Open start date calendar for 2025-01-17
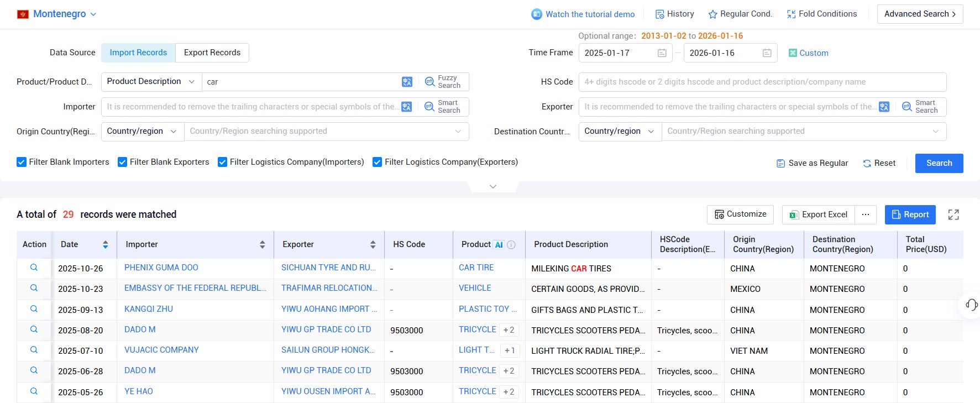 coord(662,53)
